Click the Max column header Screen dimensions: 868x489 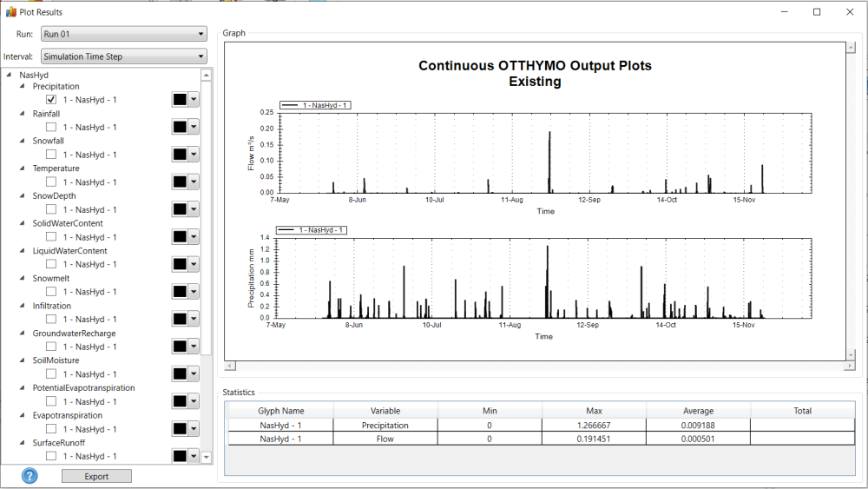coord(594,410)
